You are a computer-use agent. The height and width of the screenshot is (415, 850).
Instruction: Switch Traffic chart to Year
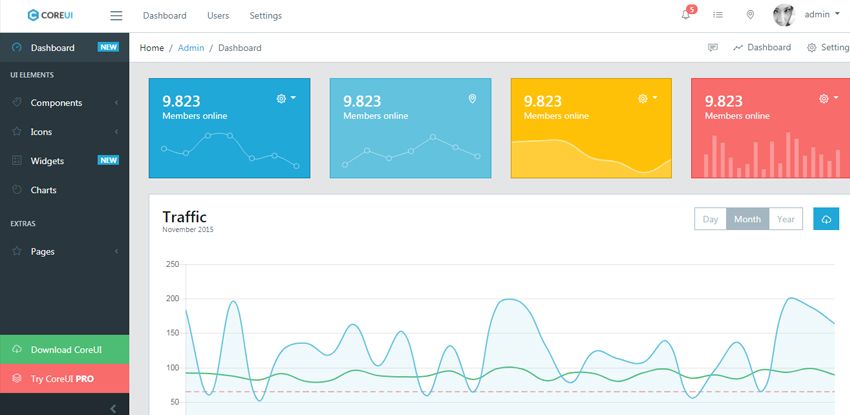coord(785,219)
